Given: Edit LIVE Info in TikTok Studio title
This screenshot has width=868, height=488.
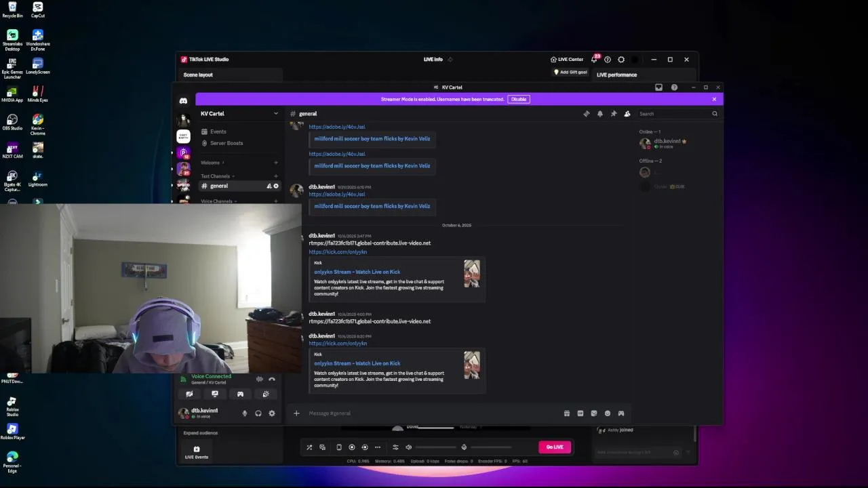Looking at the screenshot, I should click(450, 60).
